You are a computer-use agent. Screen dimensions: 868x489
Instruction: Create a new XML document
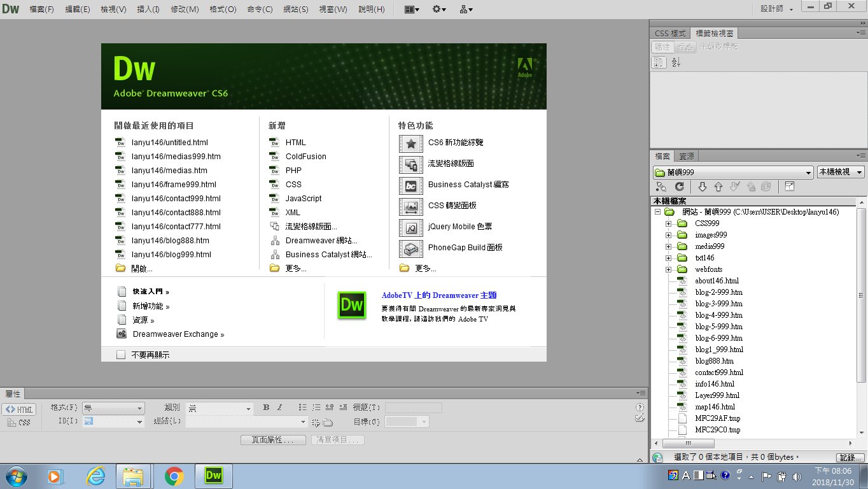pos(293,213)
